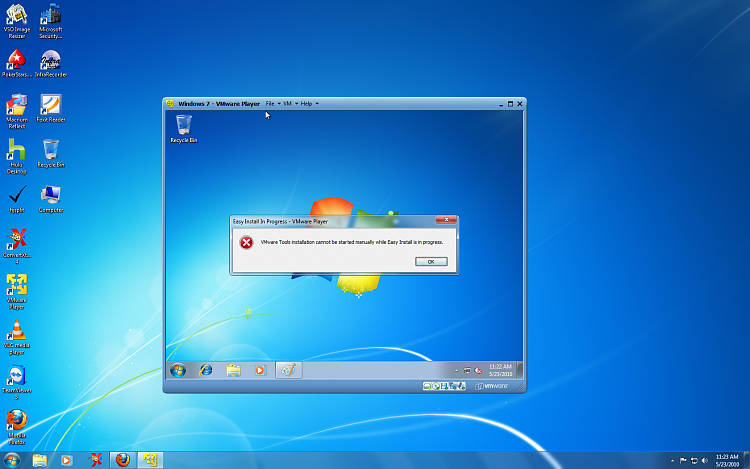Viewport: 750px width, 469px height.
Task: Open the VM menu in VMware Player
Action: pyautogui.click(x=290, y=104)
